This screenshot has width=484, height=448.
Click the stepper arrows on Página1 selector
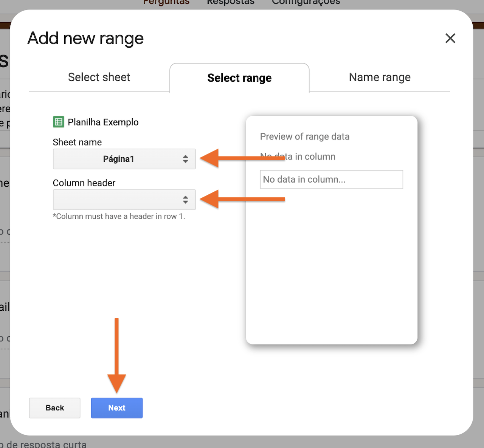[x=186, y=159]
